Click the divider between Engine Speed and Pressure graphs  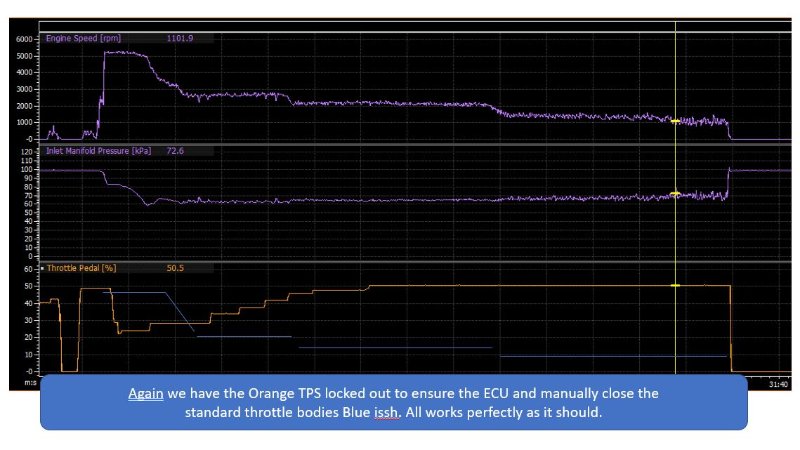400,143
